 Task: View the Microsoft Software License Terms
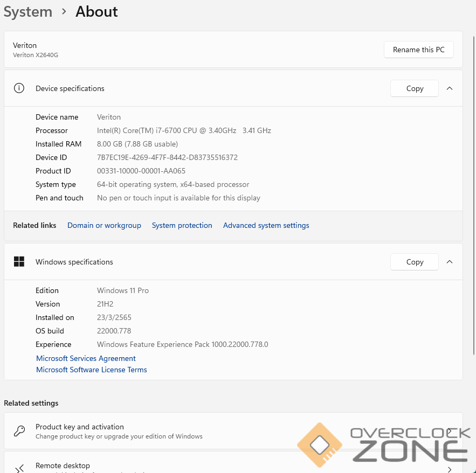click(x=91, y=370)
